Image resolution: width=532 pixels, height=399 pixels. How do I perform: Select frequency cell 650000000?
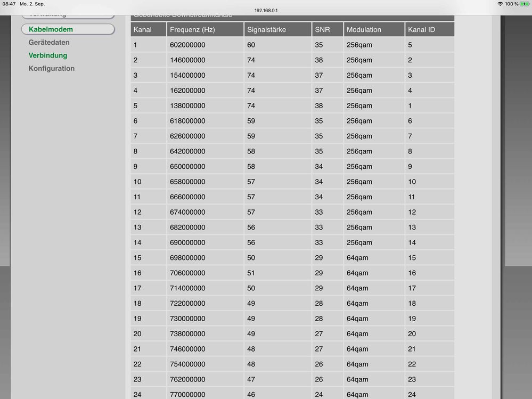[205, 167]
